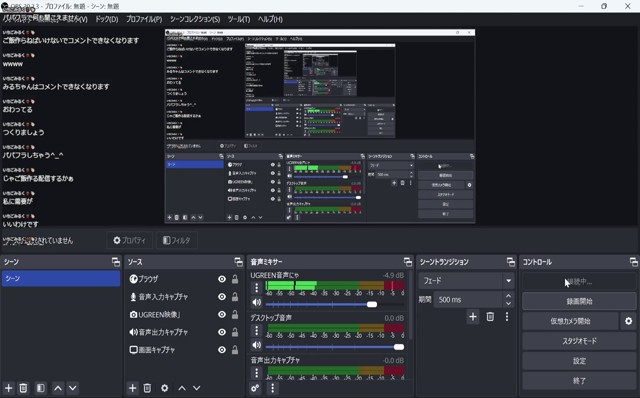
Task: Mute UGREEN音声 speaker icon in mixer
Action: (x=256, y=302)
